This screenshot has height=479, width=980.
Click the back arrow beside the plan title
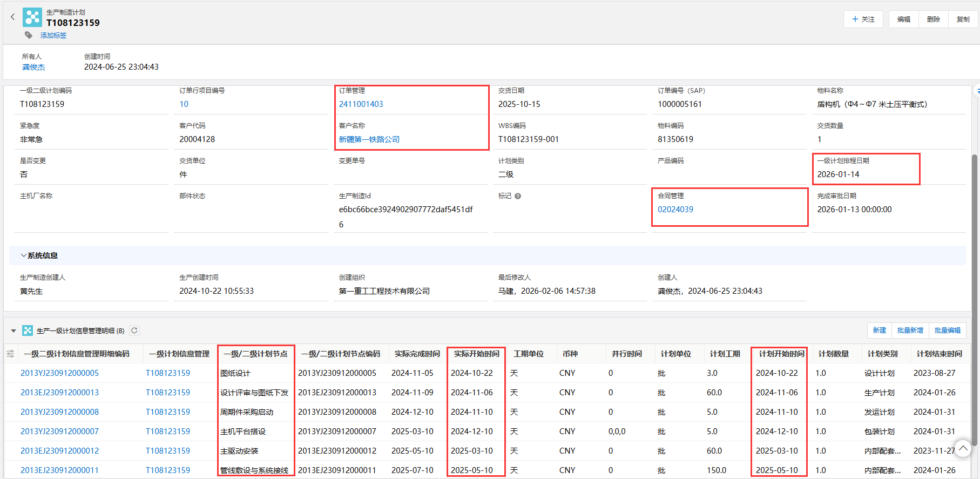pos(13,17)
